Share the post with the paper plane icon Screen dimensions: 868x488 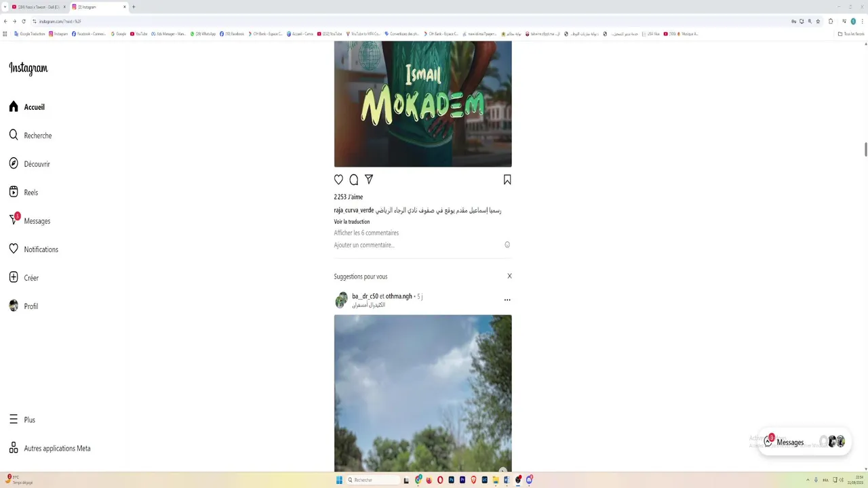(x=369, y=180)
